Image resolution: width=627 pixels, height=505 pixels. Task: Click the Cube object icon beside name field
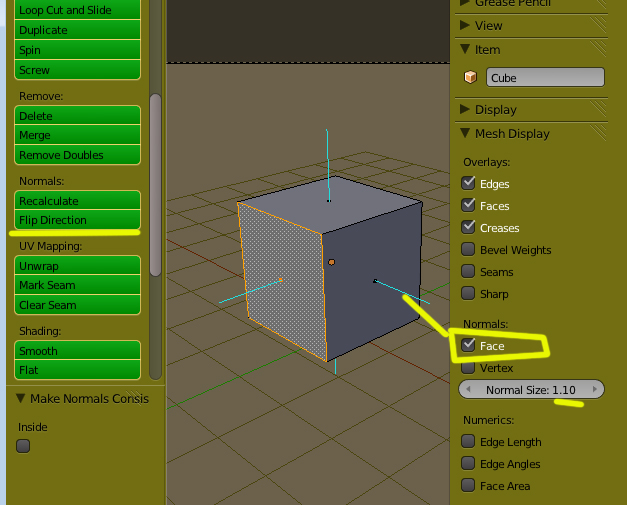[471, 77]
